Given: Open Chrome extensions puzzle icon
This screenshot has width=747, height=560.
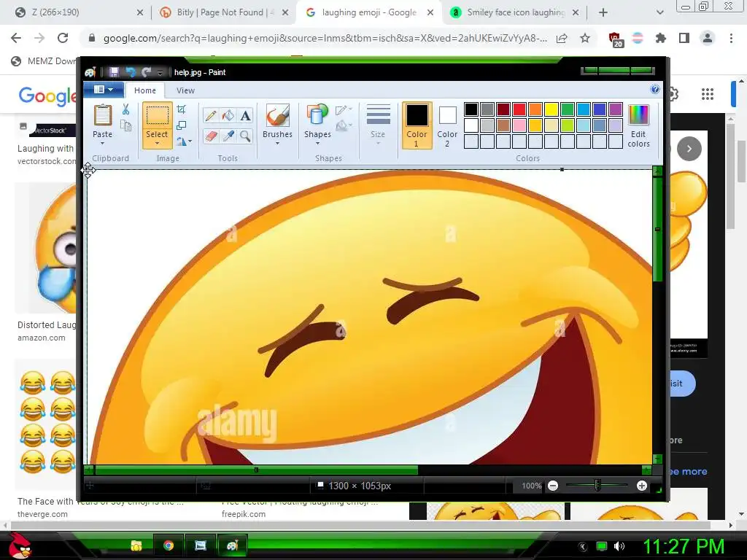Looking at the screenshot, I should pyautogui.click(x=661, y=38).
